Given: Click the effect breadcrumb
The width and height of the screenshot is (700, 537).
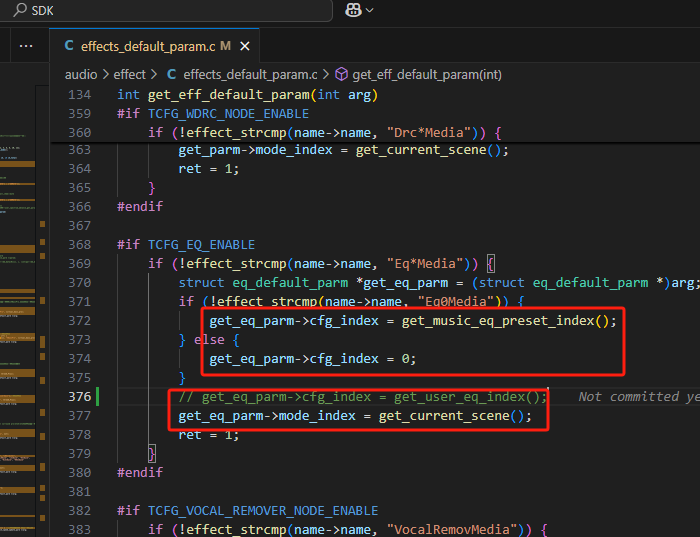Looking at the screenshot, I should point(129,75).
